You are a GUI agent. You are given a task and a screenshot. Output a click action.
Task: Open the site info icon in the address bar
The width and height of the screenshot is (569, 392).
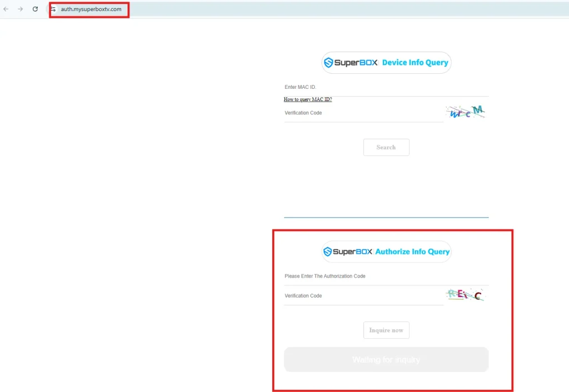53,9
